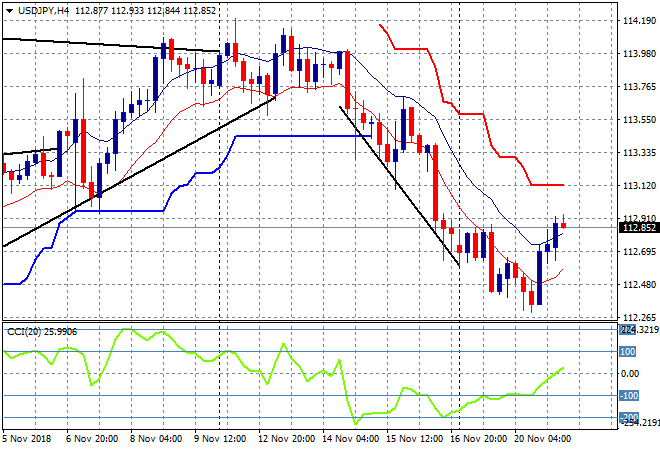The width and height of the screenshot is (660, 450).
Task: Click the 8 Nov 04:00 time label
Action: 156,439
